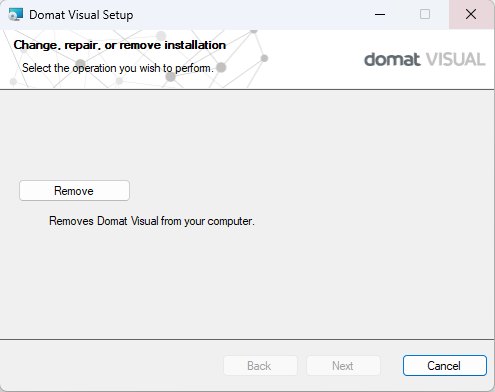
Task: Click the disabled Back button
Action: coord(260,366)
